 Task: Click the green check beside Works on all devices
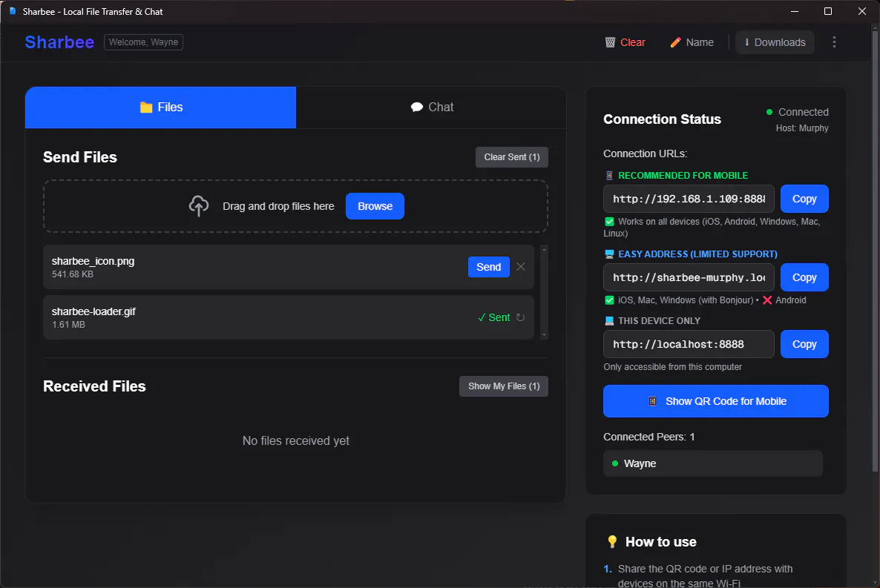[x=609, y=222]
